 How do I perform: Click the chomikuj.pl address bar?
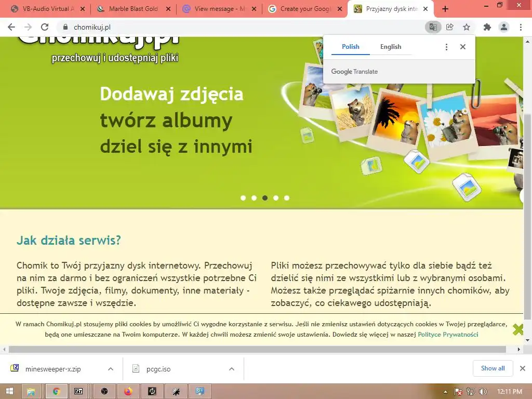pos(237,27)
